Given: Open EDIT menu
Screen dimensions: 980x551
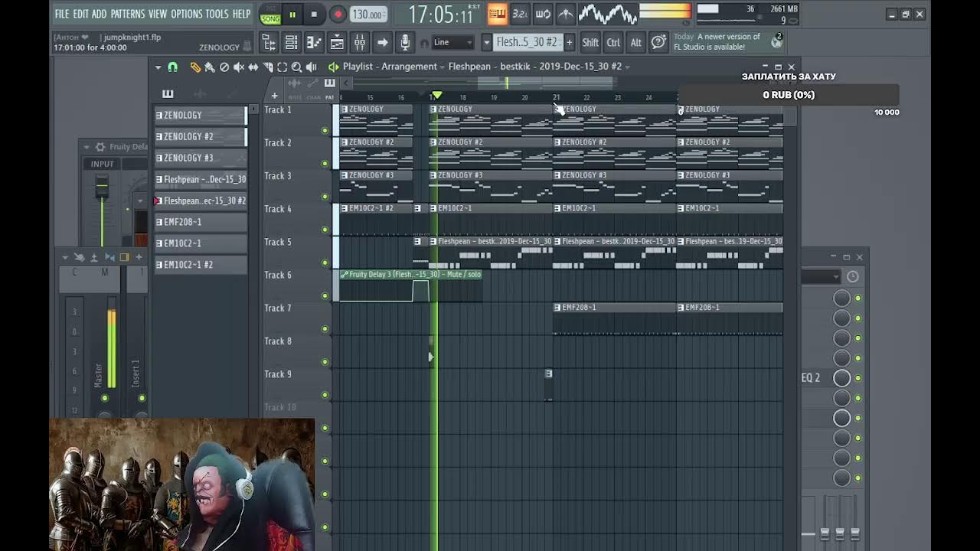Looking at the screenshot, I should (80, 14).
